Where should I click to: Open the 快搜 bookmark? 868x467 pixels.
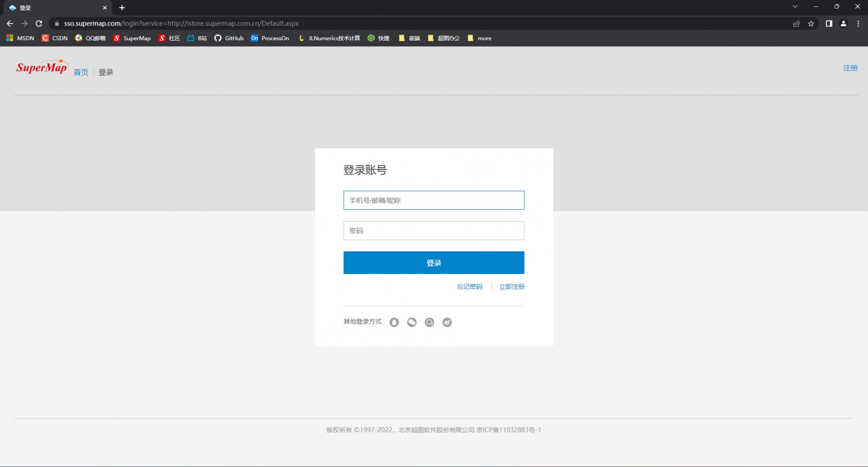(379, 38)
